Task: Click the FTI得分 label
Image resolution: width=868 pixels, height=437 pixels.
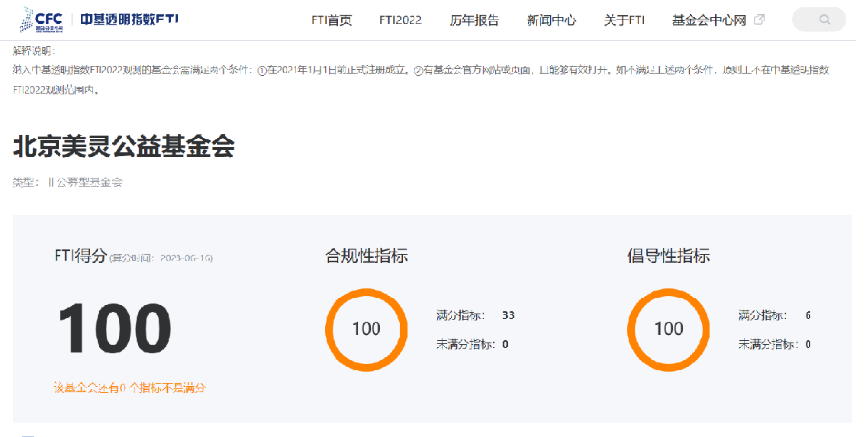Action: pos(80,256)
